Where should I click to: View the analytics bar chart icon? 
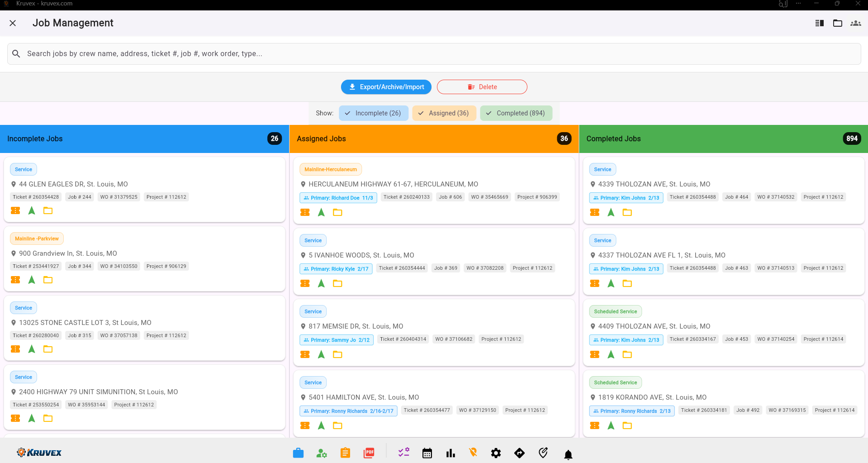coord(451,453)
